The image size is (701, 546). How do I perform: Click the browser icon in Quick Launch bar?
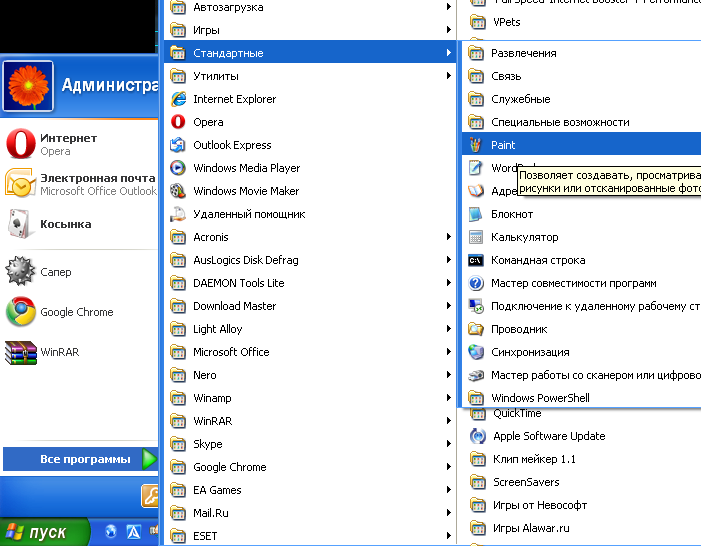(111, 531)
